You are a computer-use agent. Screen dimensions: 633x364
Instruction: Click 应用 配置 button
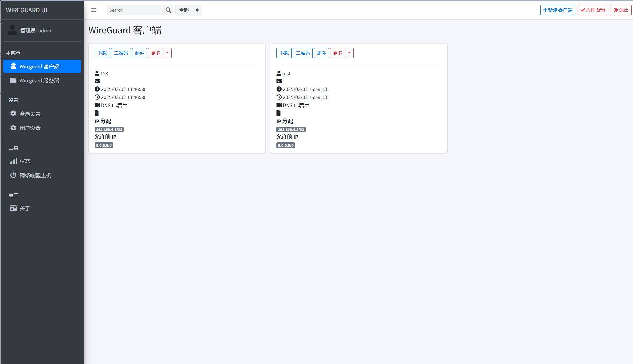click(x=593, y=10)
